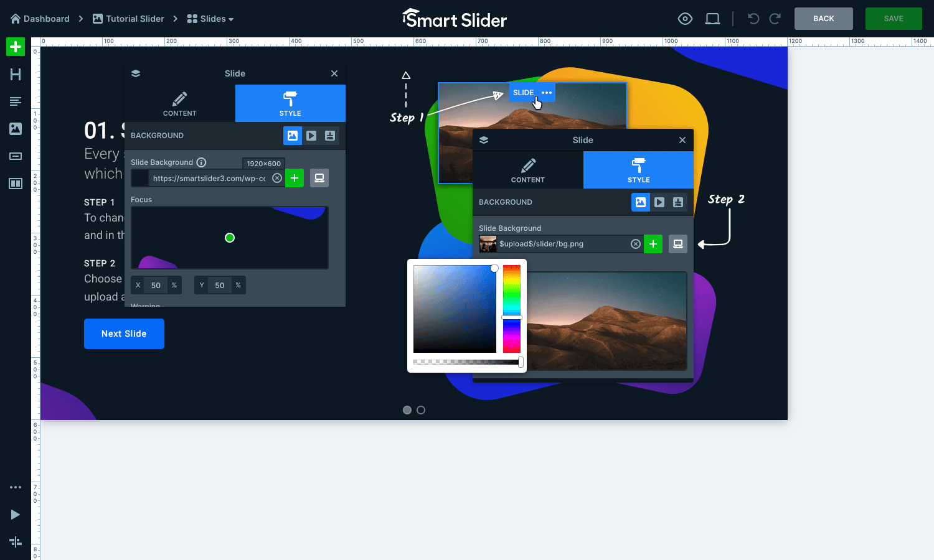Viewport: 934px width, 560px height.
Task: Click the green Add Layer plus button in the sidebar
Action: (x=16, y=47)
